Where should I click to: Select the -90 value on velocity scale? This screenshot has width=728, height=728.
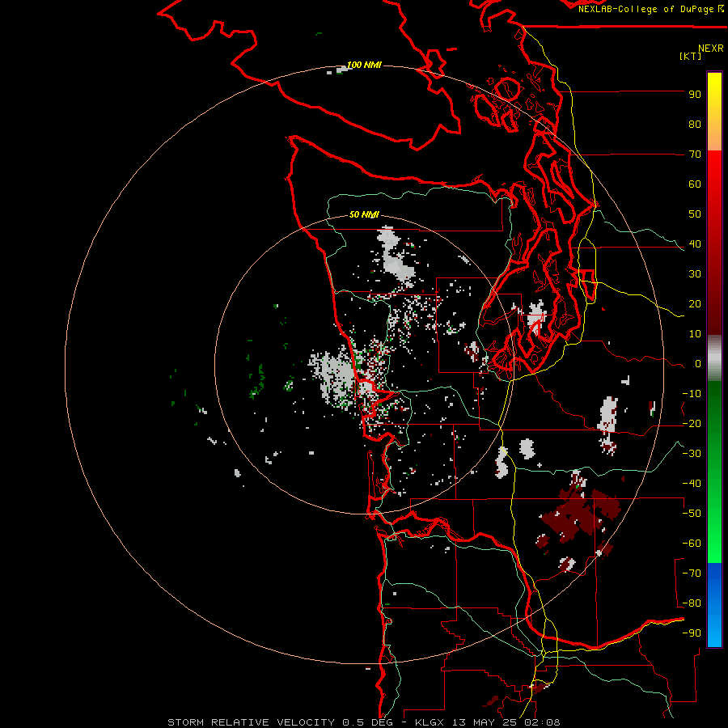coord(692,633)
